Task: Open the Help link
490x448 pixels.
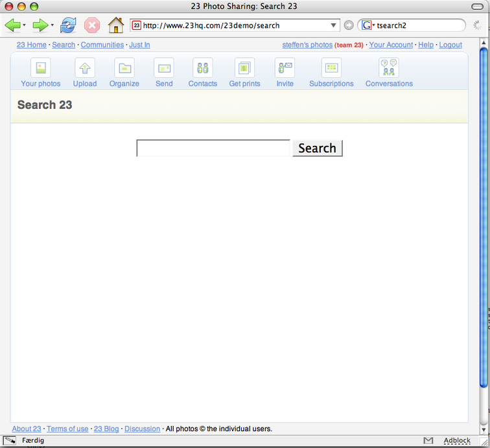Action: [426, 45]
